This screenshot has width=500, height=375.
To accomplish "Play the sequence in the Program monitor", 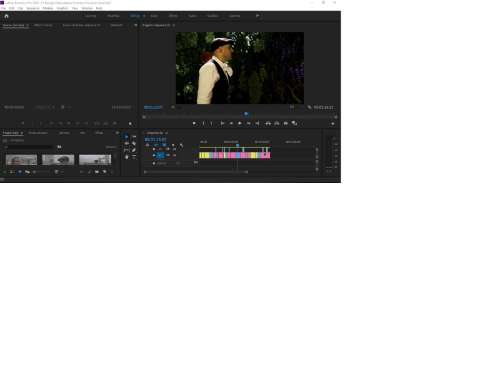I will pos(240,124).
